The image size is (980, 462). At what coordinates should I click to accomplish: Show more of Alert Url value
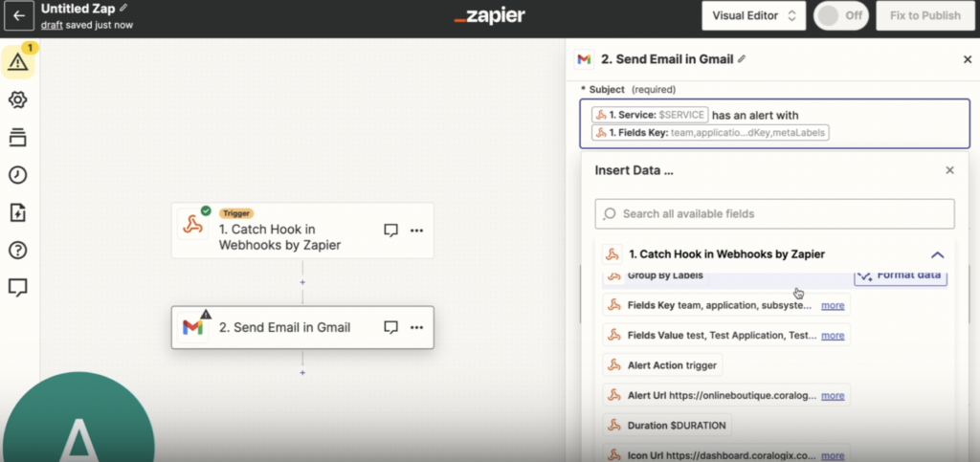(x=833, y=395)
